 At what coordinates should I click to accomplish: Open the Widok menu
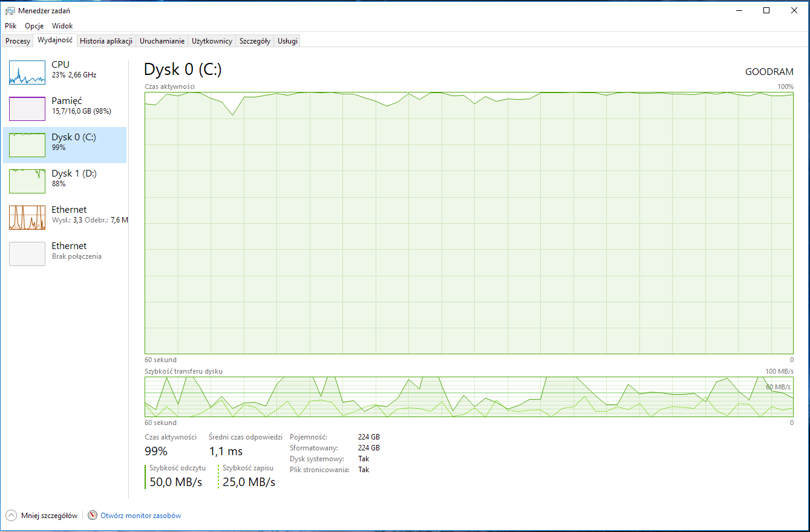[x=62, y=26]
